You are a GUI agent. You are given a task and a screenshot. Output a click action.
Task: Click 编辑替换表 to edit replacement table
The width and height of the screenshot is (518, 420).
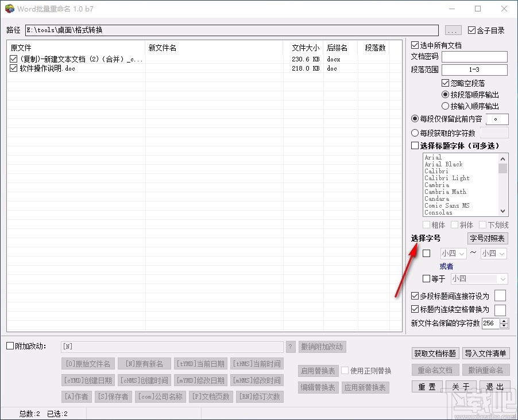click(x=318, y=387)
